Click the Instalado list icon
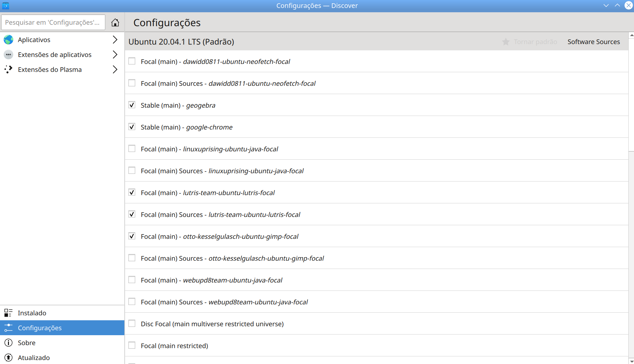Viewport: 634px width, 364px height. [x=9, y=313]
